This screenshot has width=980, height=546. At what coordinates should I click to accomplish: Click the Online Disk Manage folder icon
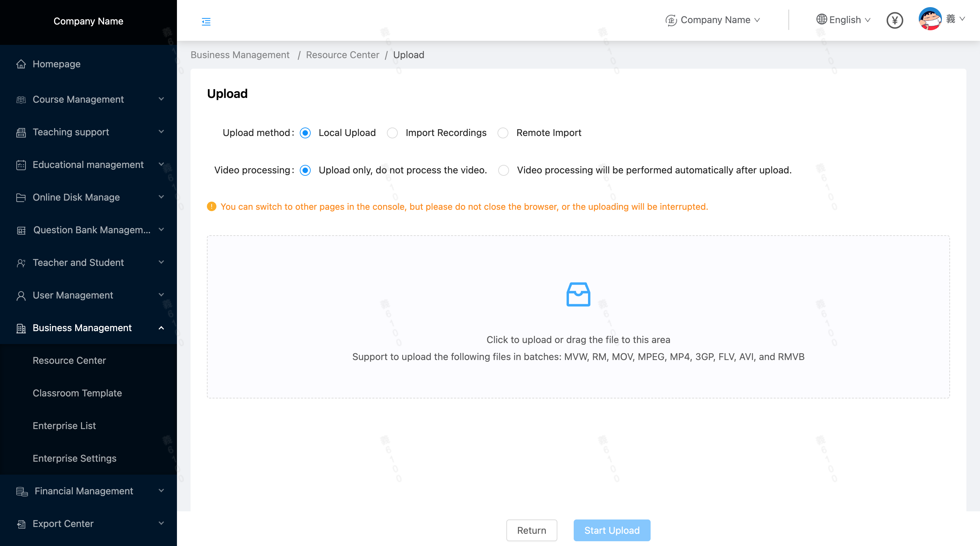click(21, 197)
